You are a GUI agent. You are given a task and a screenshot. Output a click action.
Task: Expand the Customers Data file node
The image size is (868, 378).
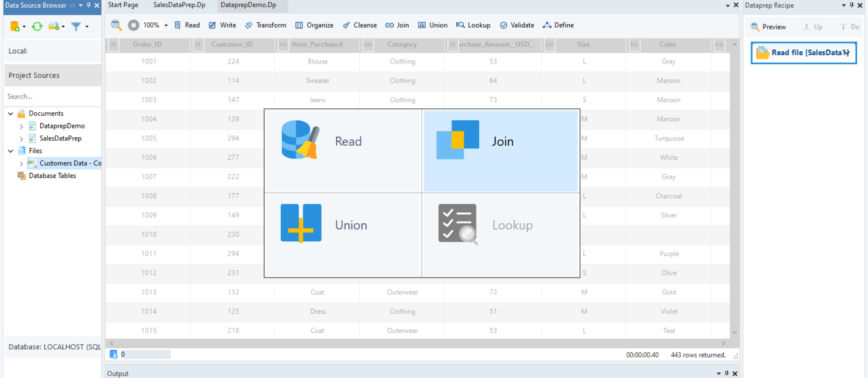click(x=21, y=163)
